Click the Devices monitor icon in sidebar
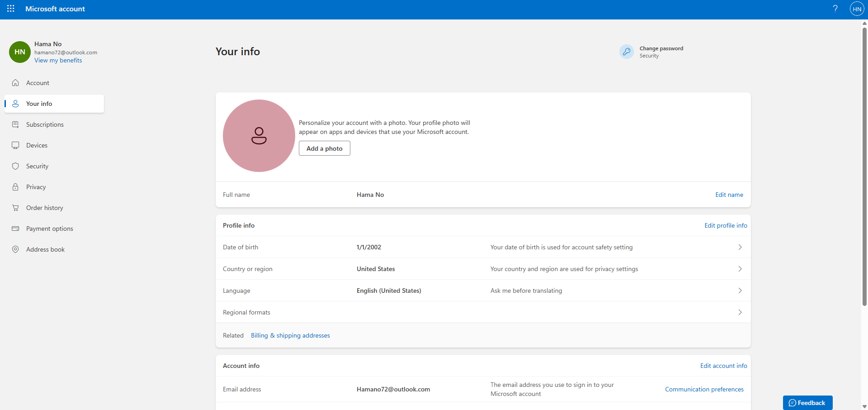The image size is (868, 410). click(x=15, y=145)
